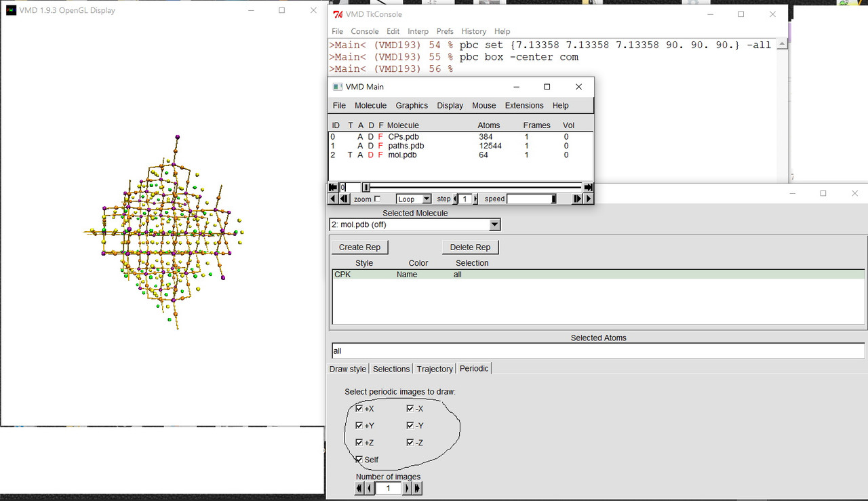
Task: Open Extensions menu in VMD Main
Action: pos(524,105)
